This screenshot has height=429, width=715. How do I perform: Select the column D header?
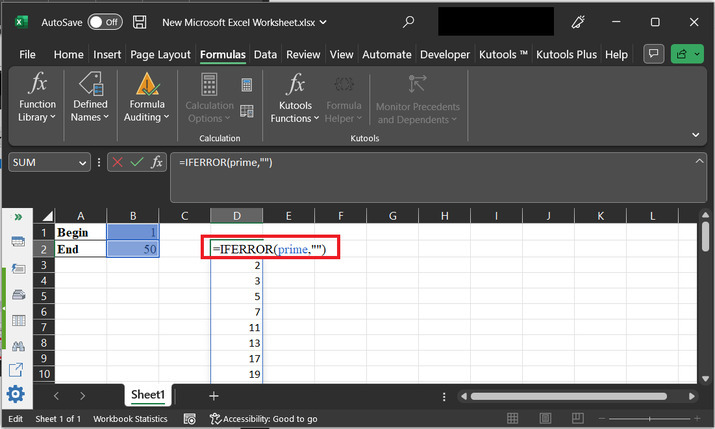[x=237, y=216]
